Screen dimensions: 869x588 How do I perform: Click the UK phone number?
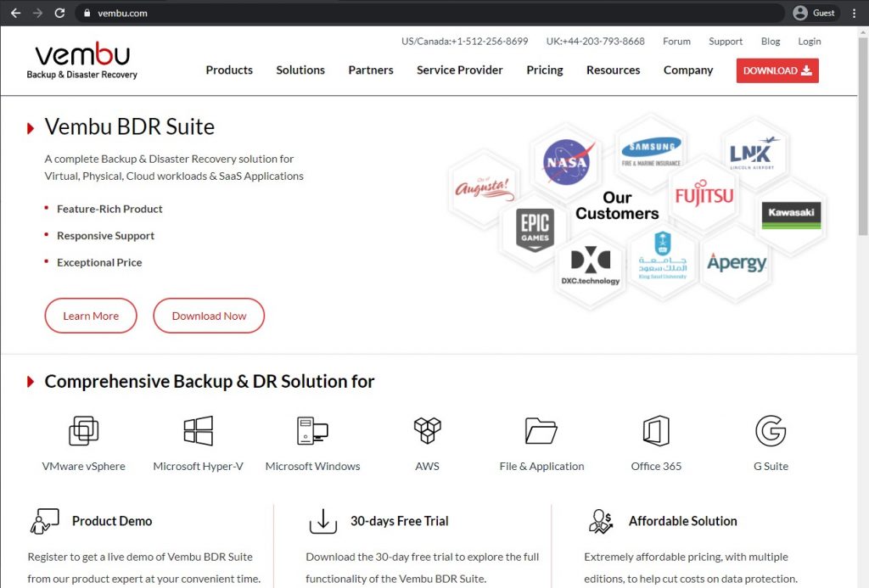[x=595, y=41]
